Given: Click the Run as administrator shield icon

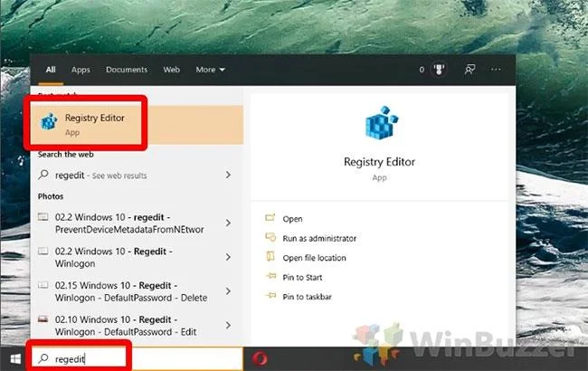Looking at the screenshot, I should coord(270,237).
